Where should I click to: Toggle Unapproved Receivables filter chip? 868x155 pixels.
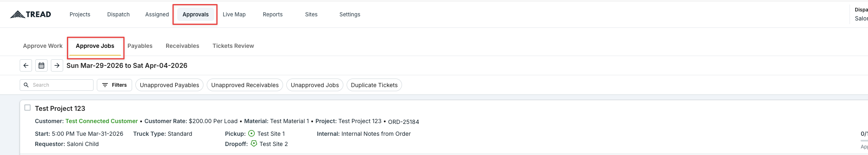[245, 85]
